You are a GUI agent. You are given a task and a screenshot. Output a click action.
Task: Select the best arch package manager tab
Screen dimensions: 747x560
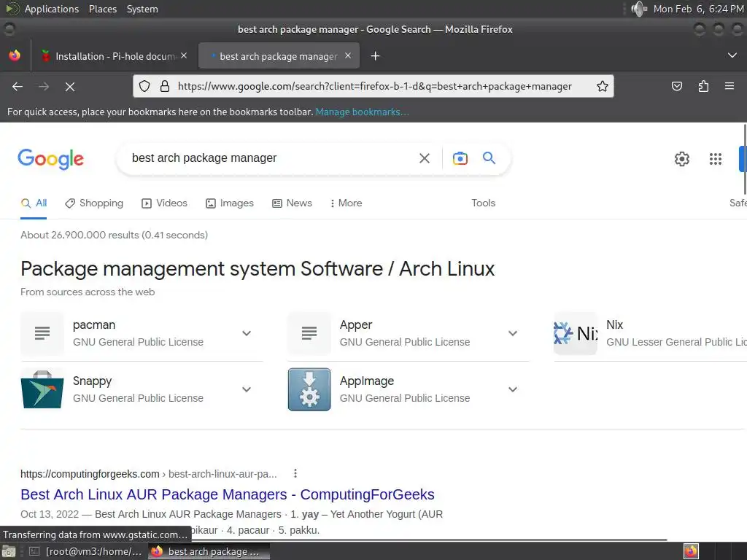279,55
